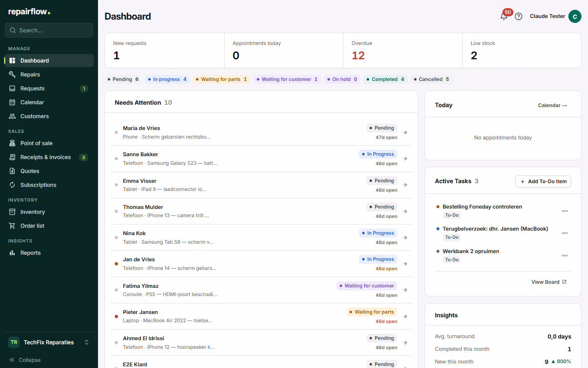Viewport: 588px width, 368px height.
Task: Follow the Calendar link in Today card
Action: 552,105
